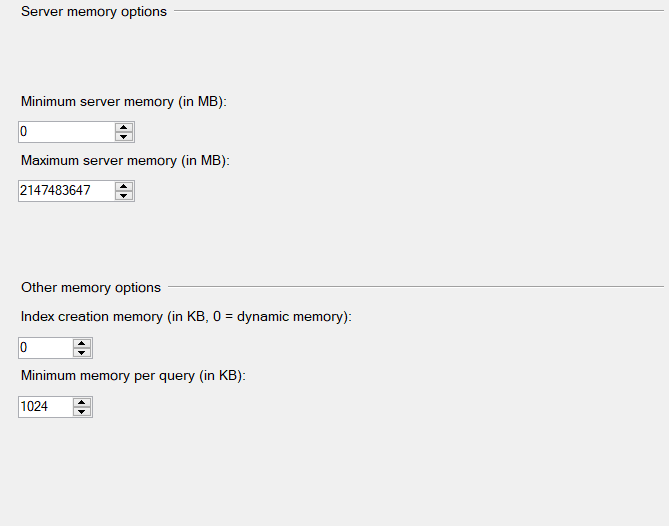Image resolution: width=669 pixels, height=526 pixels.
Task: Click the "Minimum memory per query (in KB)" label
Action: [x=133, y=376]
